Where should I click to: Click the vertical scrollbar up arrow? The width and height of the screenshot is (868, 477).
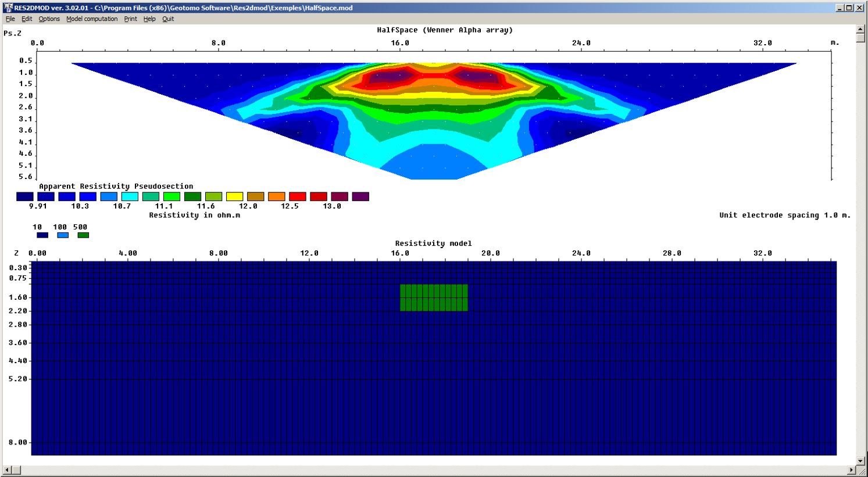[x=860, y=28]
